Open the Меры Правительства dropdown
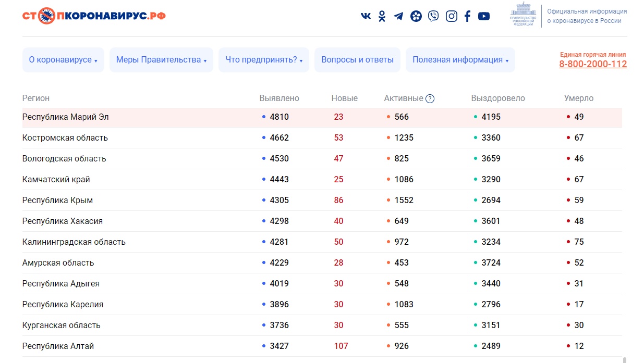The width and height of the screenshot is (644, 363). 161,60
